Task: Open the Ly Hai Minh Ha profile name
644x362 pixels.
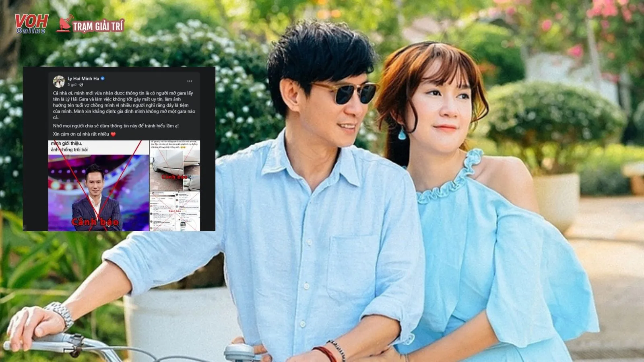Action: [x=83, y=78]
